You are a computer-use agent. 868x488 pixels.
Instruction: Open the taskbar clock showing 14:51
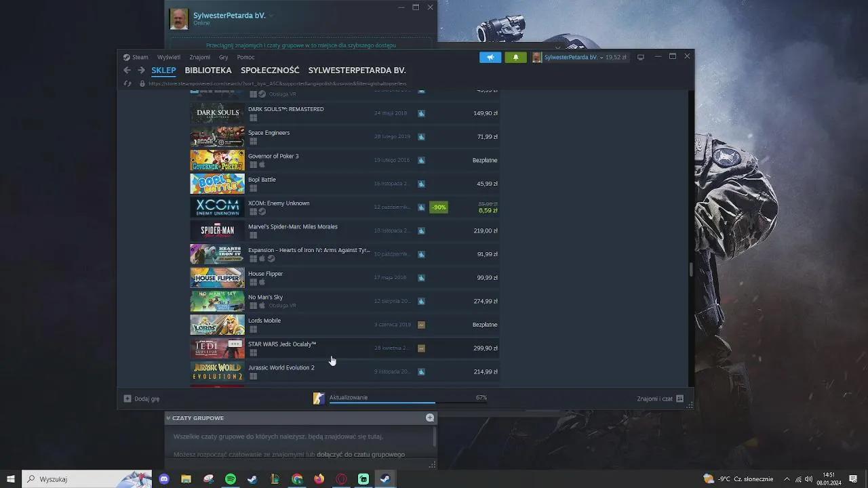(x=829, y=479)
